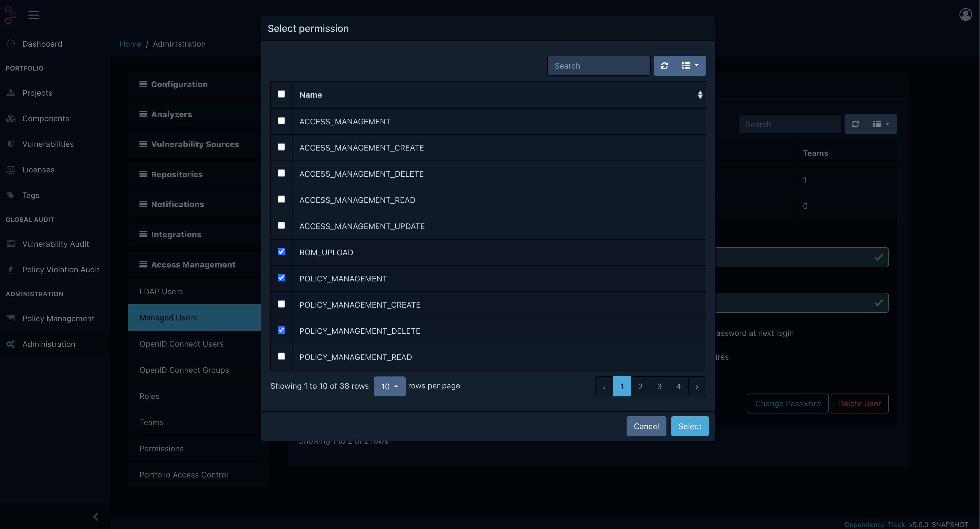The width and height of the screenshot is (980, 529).
Task: Collapse sidebar with bottom chevron
Action: (x=96, y=516)
